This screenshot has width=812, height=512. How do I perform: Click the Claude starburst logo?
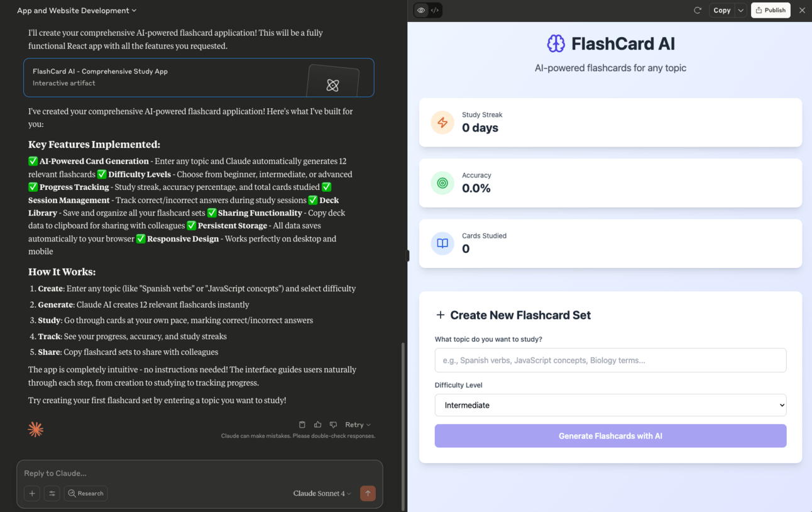pos(36,429)
